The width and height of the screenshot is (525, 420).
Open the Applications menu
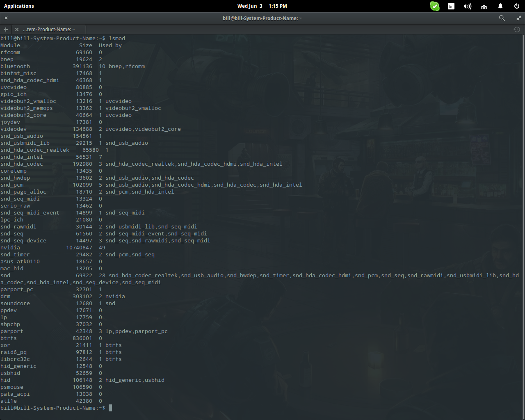(19, 6)
